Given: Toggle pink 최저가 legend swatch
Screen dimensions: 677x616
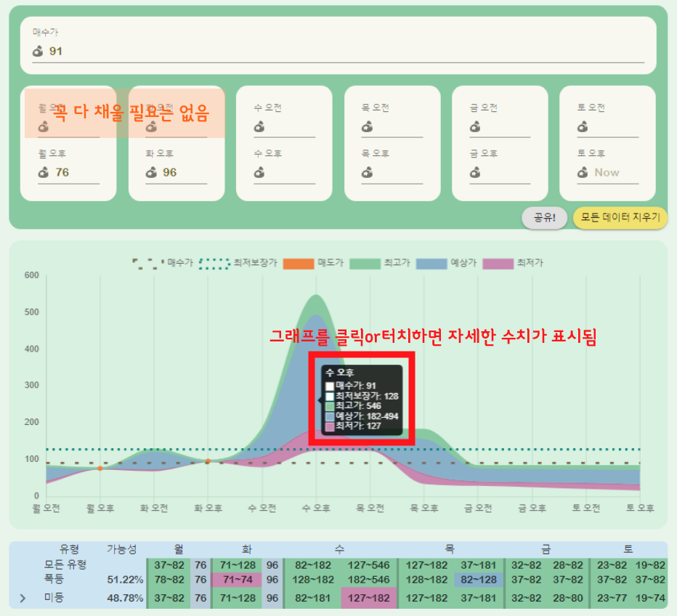Looking at the screenshot, I should (x=498, y=263).
